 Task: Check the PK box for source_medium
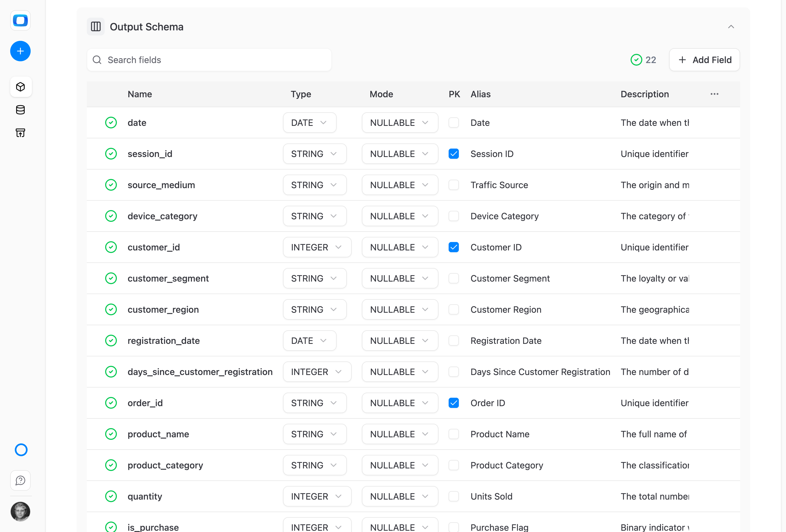(x=453, y=185)
